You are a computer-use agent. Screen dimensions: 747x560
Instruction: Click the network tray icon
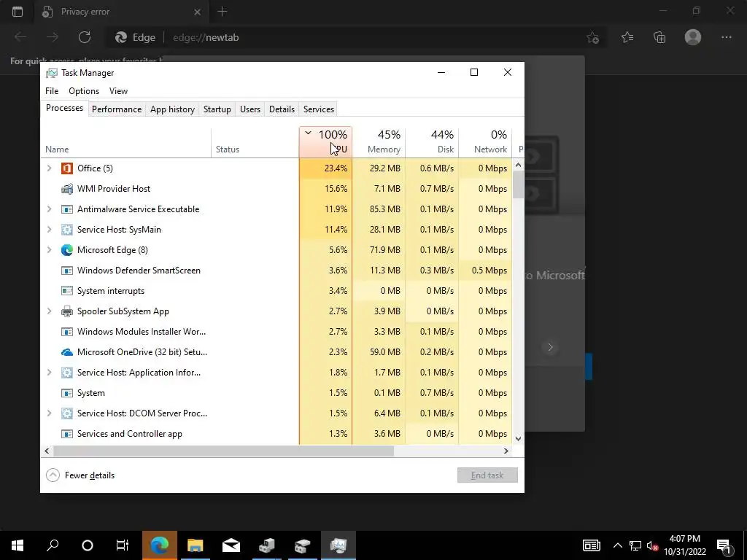pyautogui.click(x=635, y=545)
